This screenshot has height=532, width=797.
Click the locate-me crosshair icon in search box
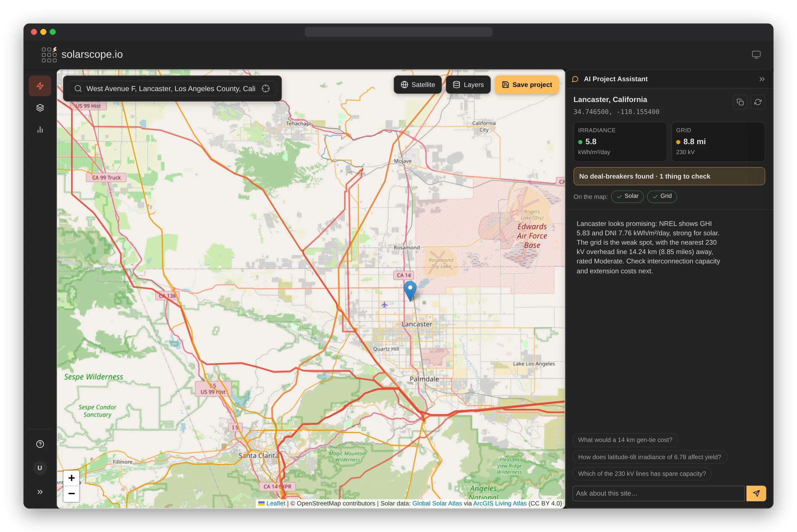point(266,89)
